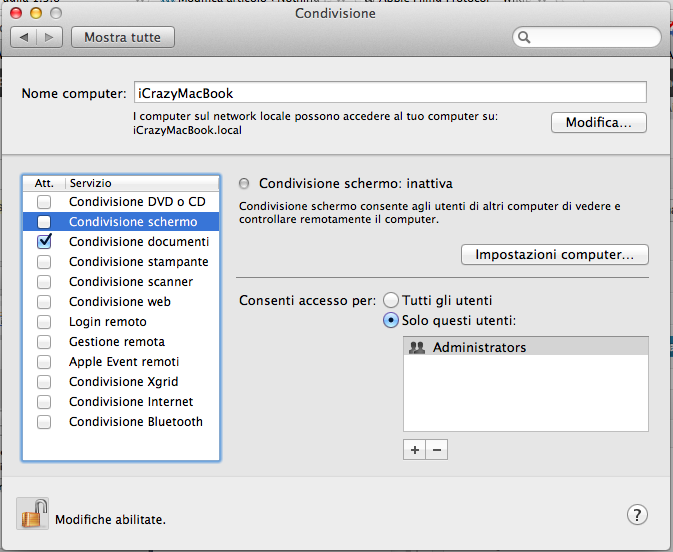Toggle Condivisione Bluetooth checkbox

point(44,422)
